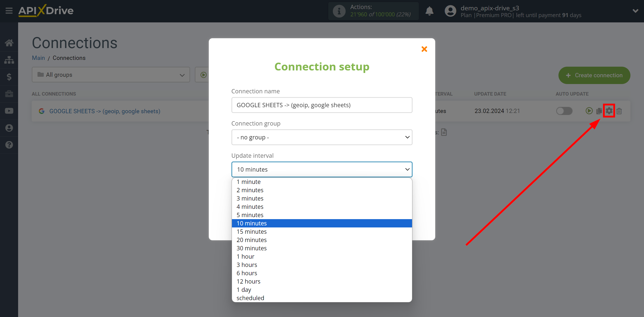Click the settings gear icon for connection
Image resolution: width=644 pixels, height=317 pixels.
click(x=609, y=111)
